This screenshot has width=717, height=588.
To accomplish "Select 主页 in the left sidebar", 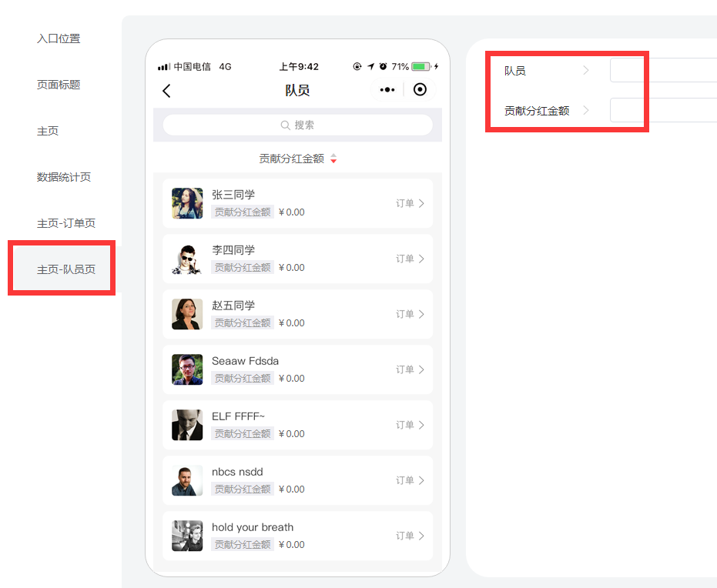I will pyautogui.click(x=48, y=131).
